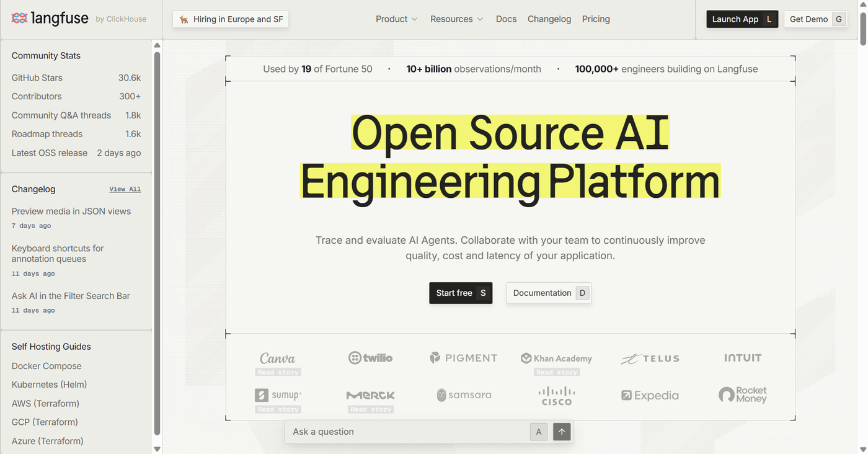Open the Rocket Money customer logo
The image size is (868, 454).
[743, 395]
